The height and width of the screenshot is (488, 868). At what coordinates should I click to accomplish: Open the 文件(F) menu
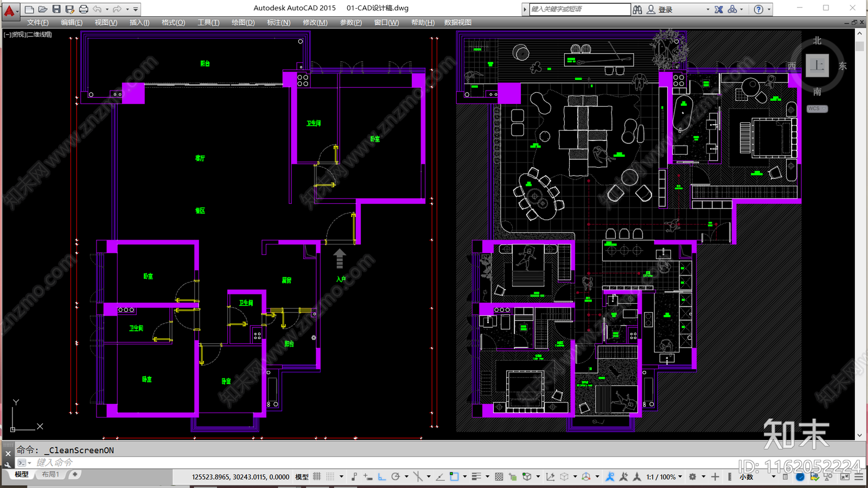click(37, 22)
